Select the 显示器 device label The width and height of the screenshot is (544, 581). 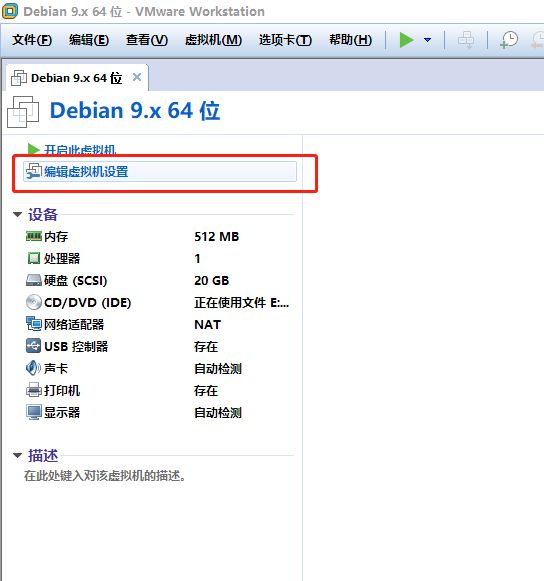(62, 413)
